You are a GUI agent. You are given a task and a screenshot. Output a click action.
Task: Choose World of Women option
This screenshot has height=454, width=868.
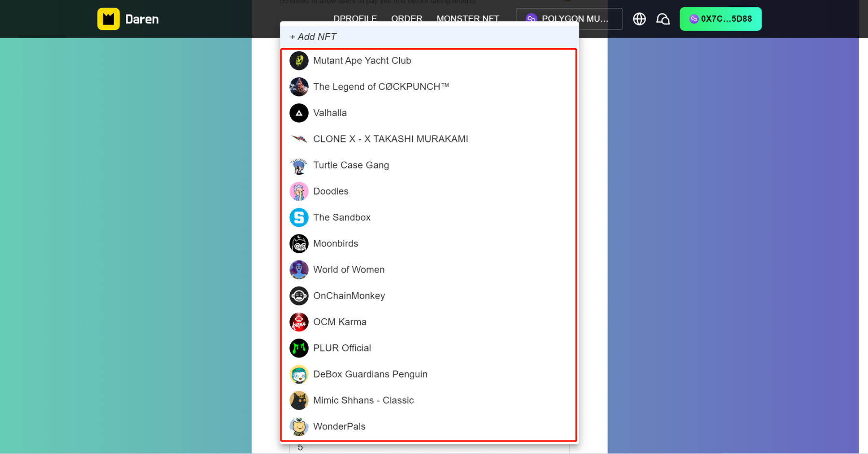pos(349,270)
